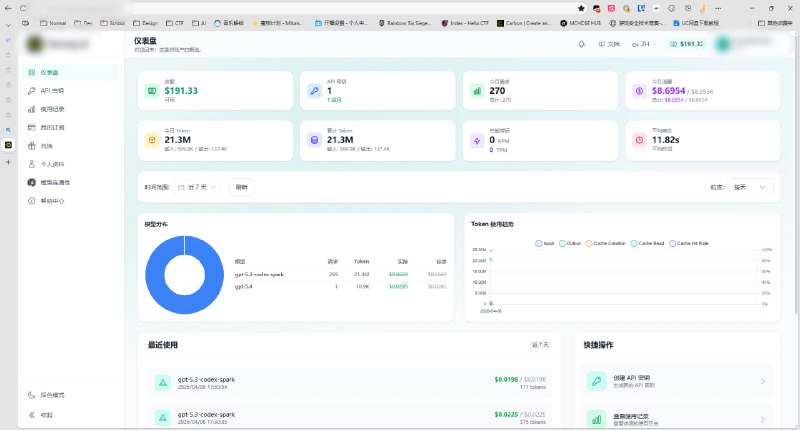Open 我的订阅 subscription page in sidebar

70,128
